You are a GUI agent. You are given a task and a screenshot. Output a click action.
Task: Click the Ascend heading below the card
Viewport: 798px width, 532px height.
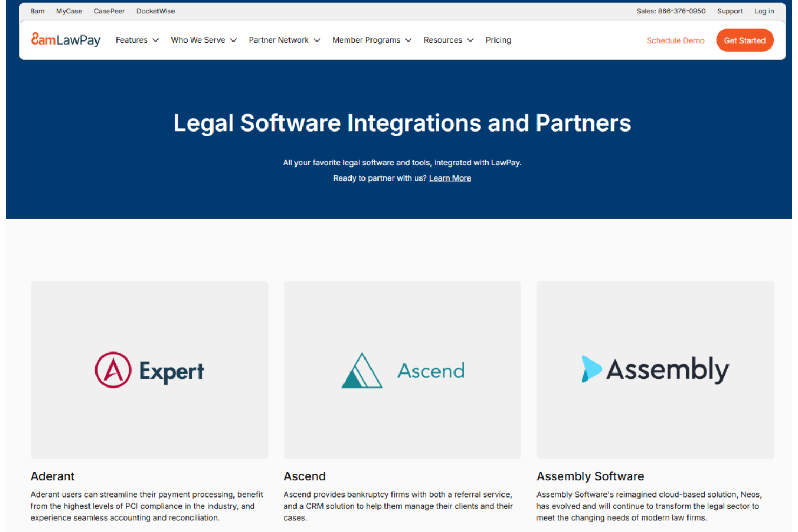tap(305, 476)
